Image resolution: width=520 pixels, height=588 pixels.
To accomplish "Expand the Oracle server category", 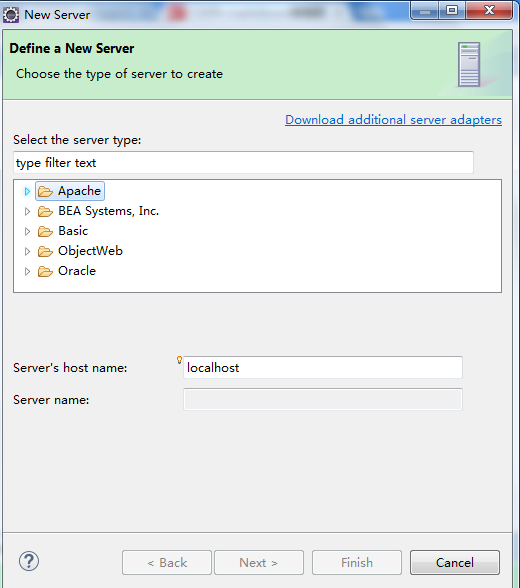I will [x=27, y=271].
